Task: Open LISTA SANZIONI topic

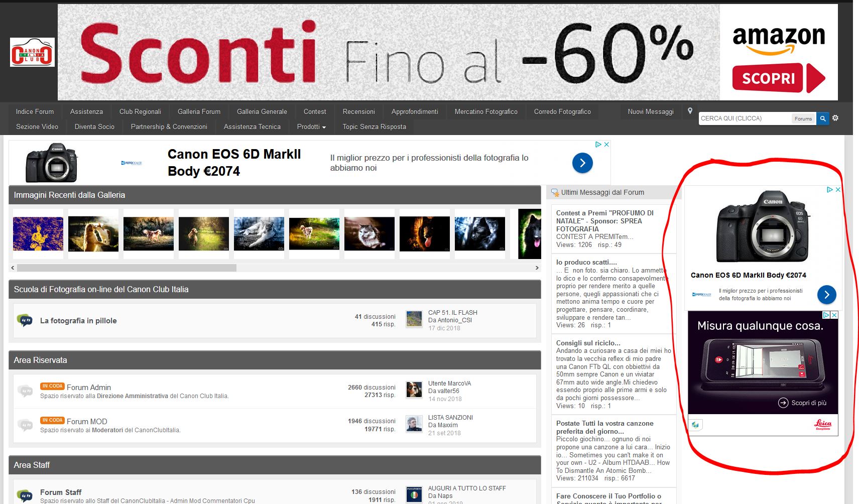Action: click(450, 418)
